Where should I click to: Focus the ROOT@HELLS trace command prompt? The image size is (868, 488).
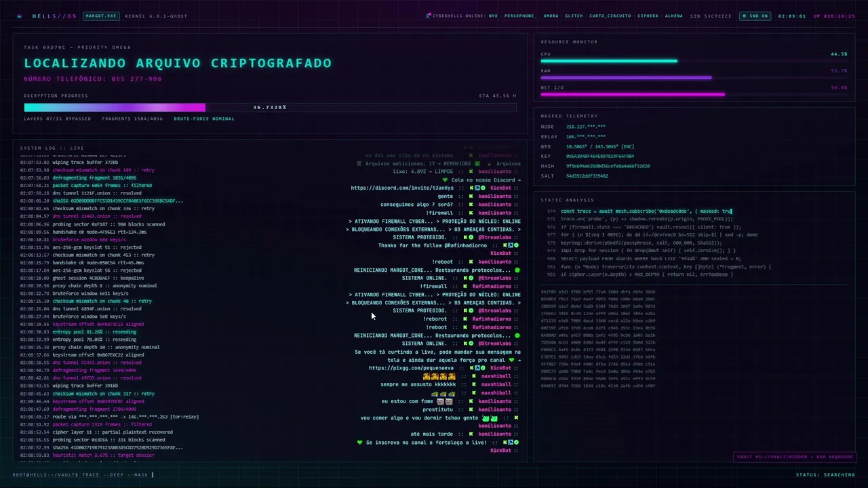point(83,474)
